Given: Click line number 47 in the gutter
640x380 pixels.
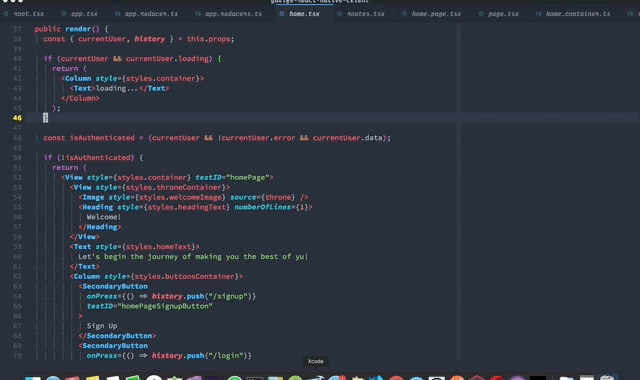Looking at the screenshot, I should point(17,128).
